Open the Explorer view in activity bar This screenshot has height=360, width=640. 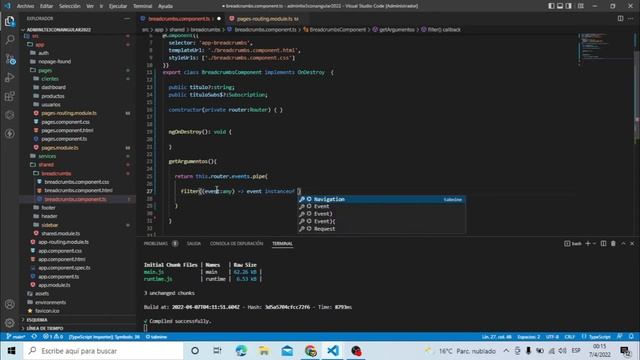9,21
